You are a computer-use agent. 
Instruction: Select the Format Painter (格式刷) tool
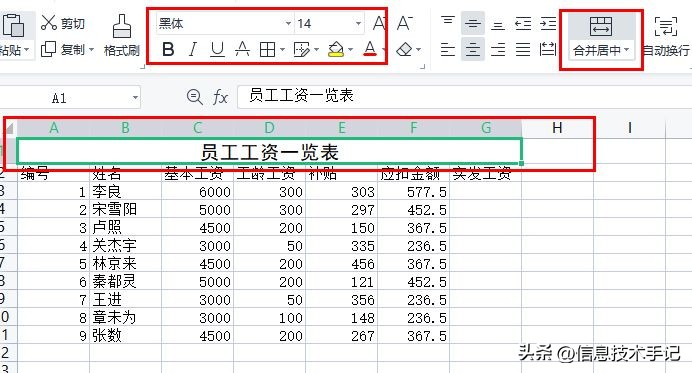pos(121,35)
